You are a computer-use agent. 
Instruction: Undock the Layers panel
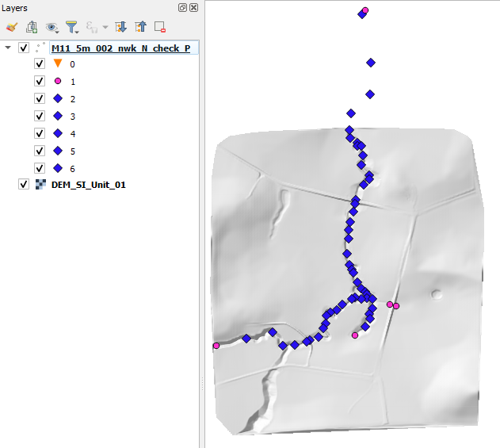tap(183, 7)
